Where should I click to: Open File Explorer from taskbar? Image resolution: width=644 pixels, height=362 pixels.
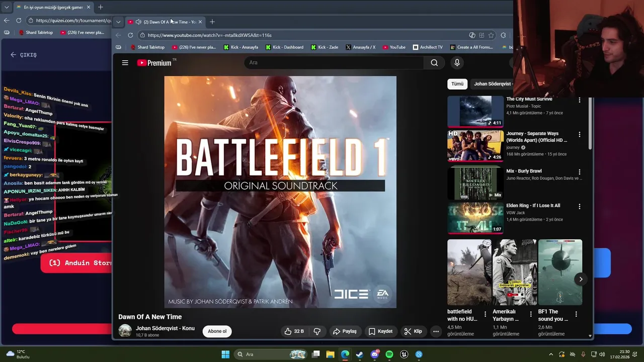pyautogui.click(x=331, y=354)
